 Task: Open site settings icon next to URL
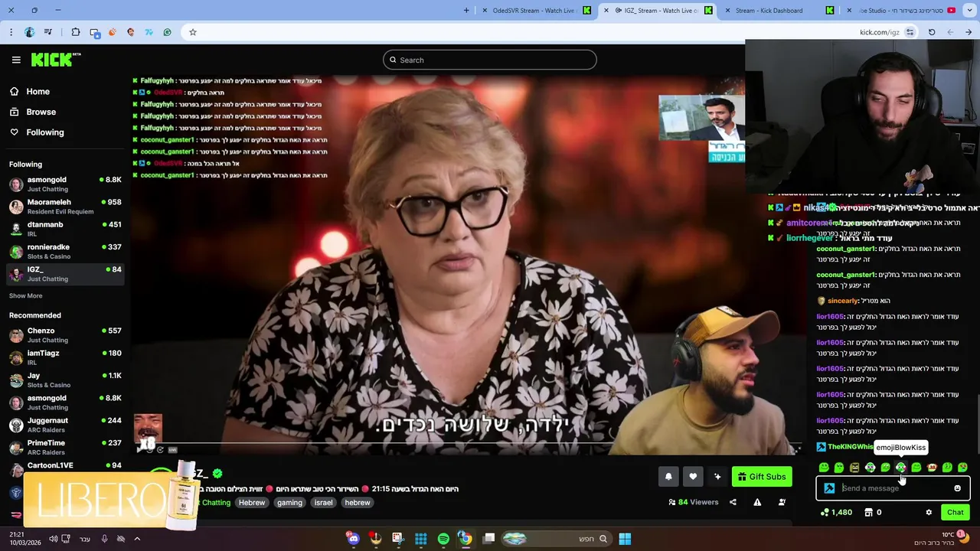[x=910, y=32]
